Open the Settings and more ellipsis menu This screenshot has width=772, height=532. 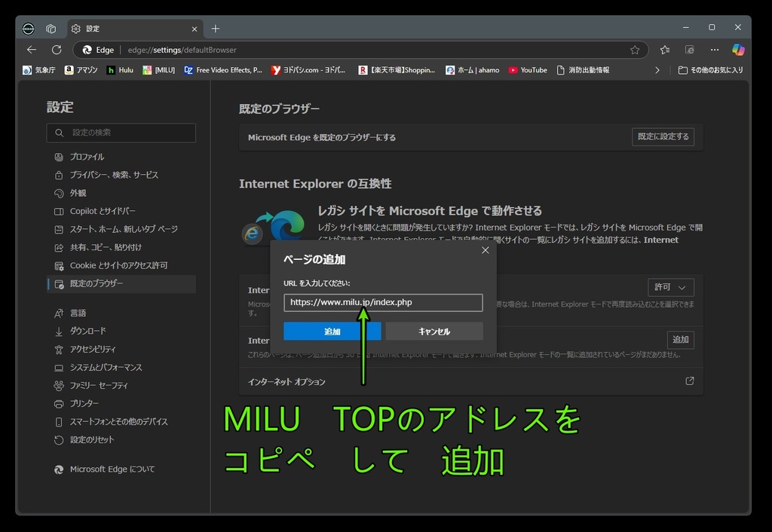click(x=715, y=50)
